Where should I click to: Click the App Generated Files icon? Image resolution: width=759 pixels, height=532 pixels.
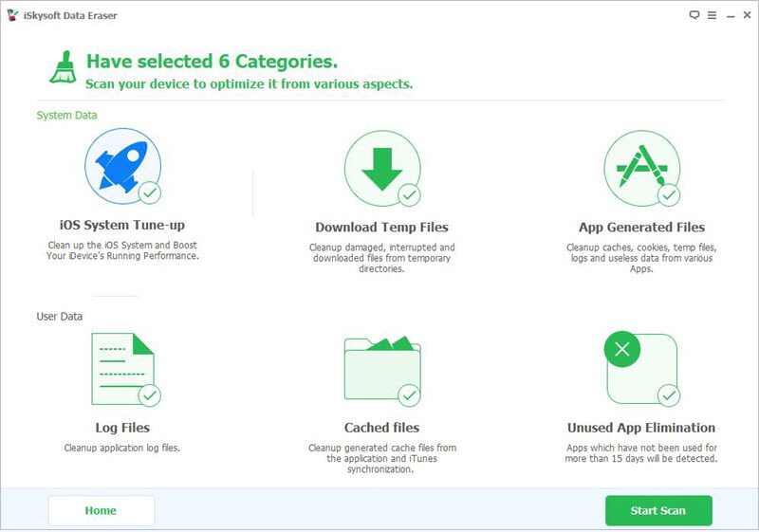pos(642,168)
